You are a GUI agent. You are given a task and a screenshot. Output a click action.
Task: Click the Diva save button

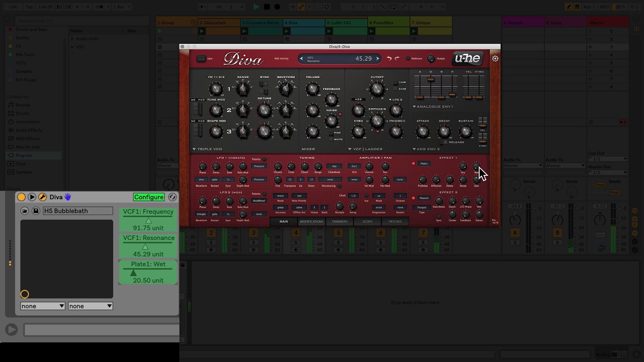click(201, 59)
